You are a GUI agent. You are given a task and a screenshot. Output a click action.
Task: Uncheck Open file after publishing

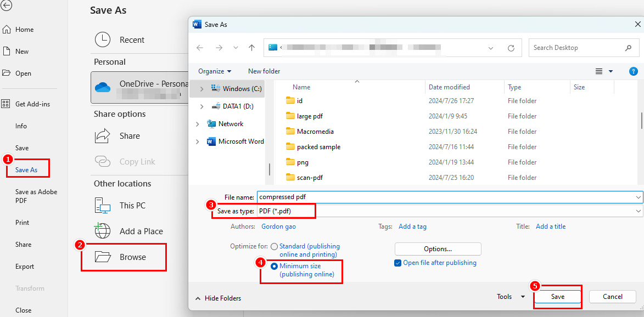click(x=398, y=263)
